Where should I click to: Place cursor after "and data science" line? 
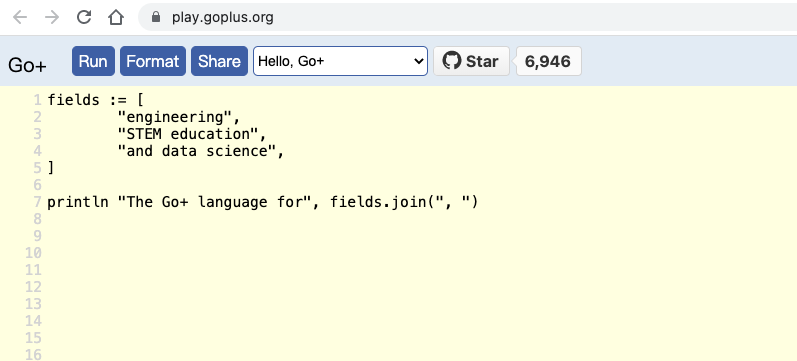pyautogui.click(x=285, y=151)
